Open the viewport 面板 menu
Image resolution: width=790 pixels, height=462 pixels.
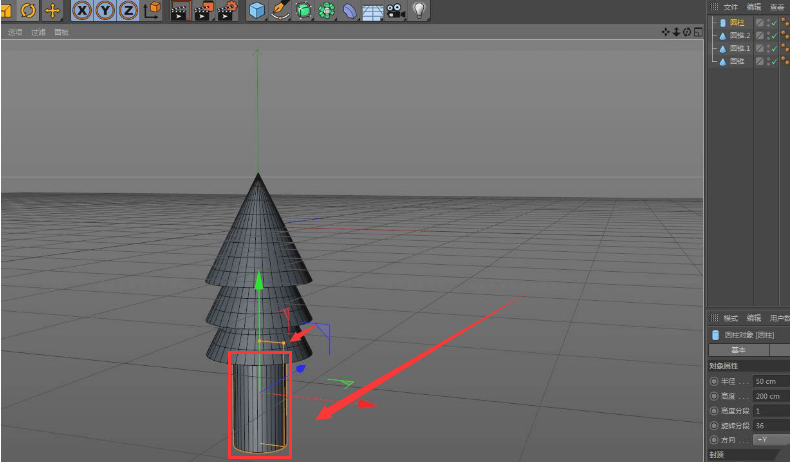(61, 32)
